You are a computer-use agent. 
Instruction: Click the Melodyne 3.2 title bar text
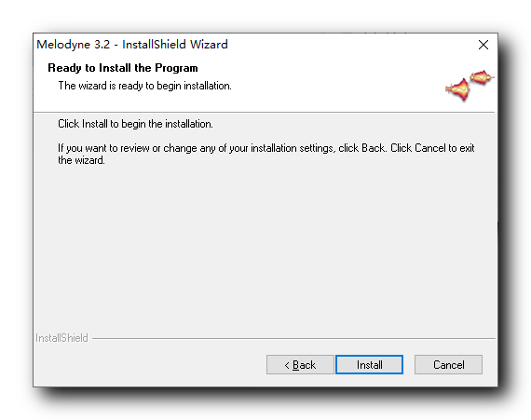pyautogui.click(x=131, y=45)
